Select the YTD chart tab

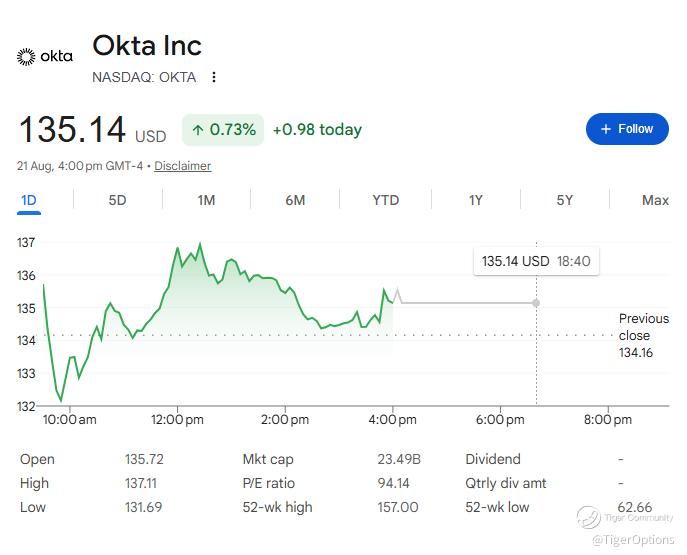[x=386, y=201]
